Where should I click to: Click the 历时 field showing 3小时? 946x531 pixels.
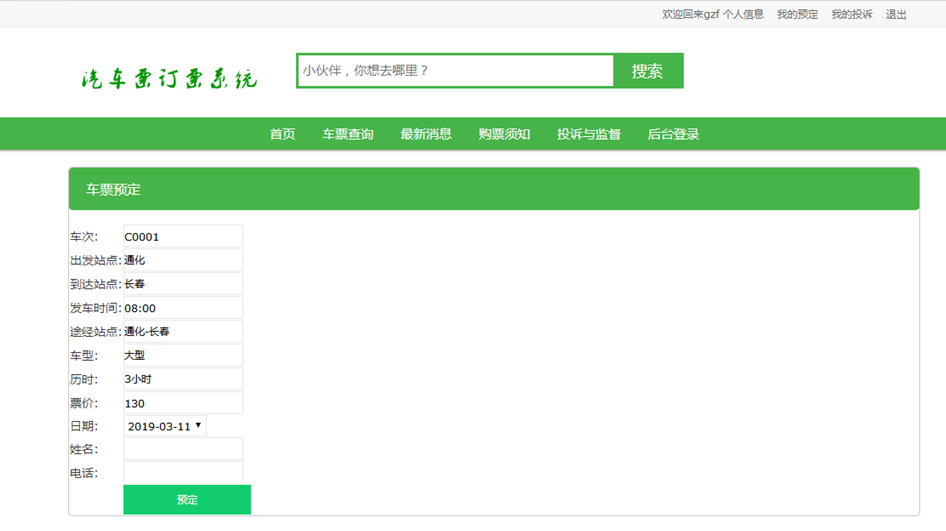pyautogui.click(x=183, y=379)
